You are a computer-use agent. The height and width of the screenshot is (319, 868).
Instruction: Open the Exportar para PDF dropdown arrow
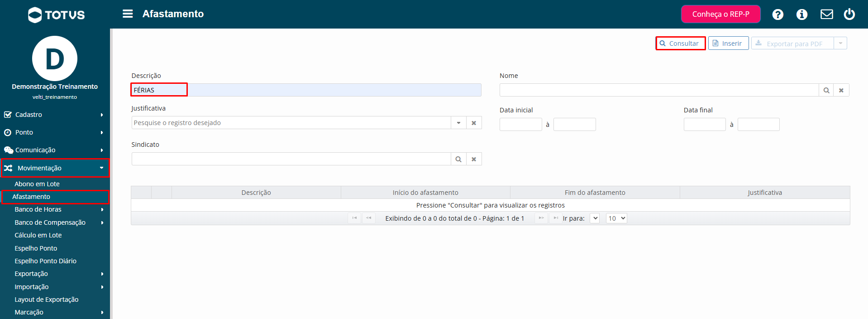point(840,43)
